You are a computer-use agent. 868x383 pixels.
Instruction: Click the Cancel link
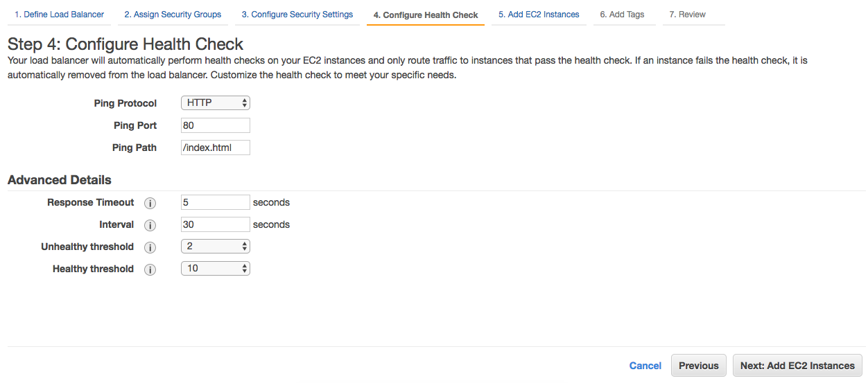[x=645, y=366]
